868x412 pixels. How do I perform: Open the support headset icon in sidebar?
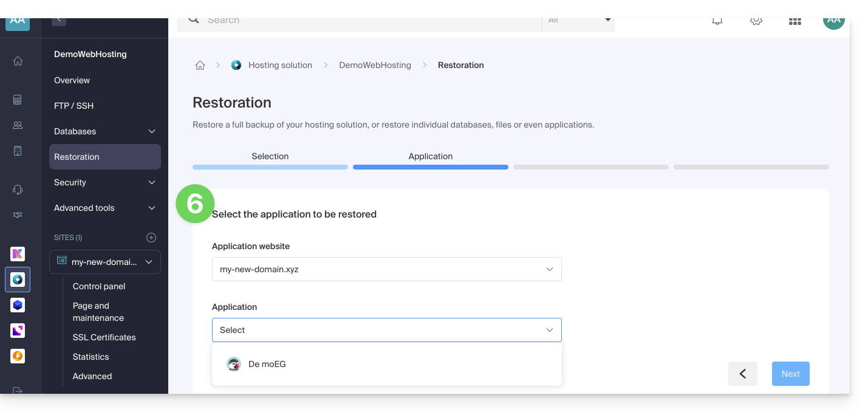point(18,190)
